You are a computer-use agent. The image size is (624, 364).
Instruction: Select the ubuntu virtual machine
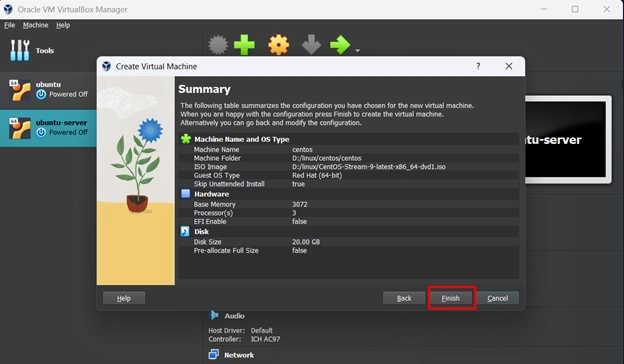click(x=48, y=90)
